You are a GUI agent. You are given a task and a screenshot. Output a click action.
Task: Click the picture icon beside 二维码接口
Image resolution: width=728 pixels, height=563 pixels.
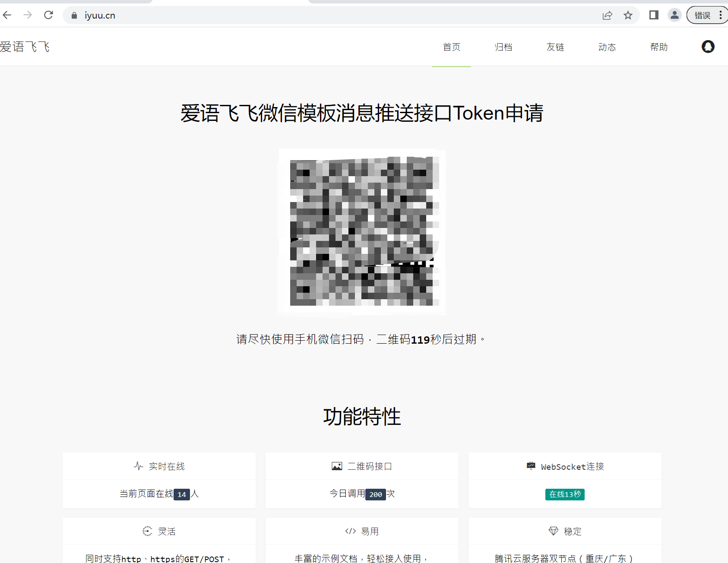tap(337, 466)
